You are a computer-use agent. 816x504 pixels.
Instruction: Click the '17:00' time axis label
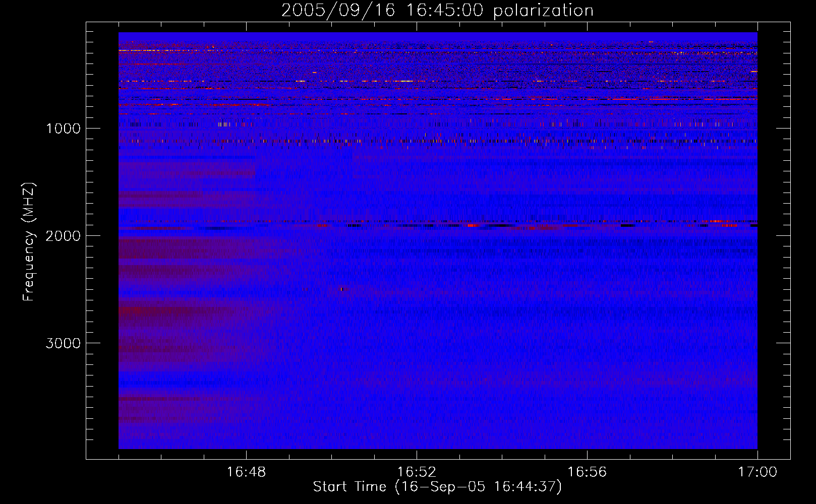tap(757, 472)
